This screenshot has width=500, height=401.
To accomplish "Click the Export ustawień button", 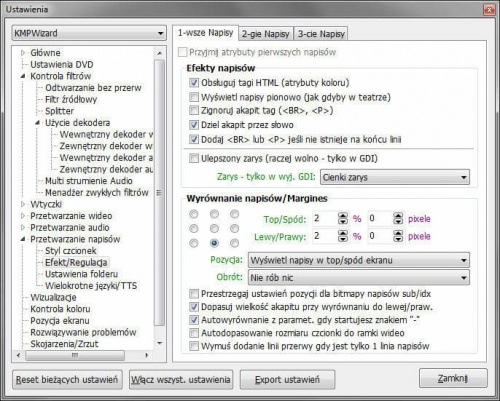I will (x=287, y=379).
